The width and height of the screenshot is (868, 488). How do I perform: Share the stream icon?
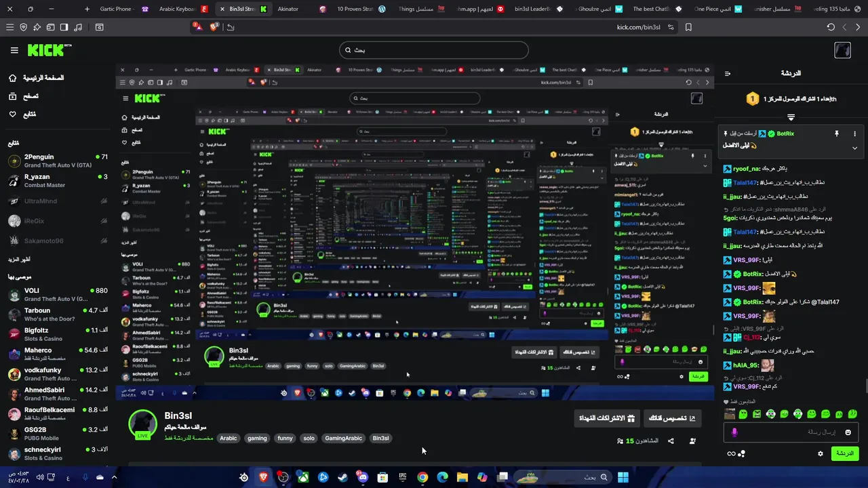click(x=671, y=441)
